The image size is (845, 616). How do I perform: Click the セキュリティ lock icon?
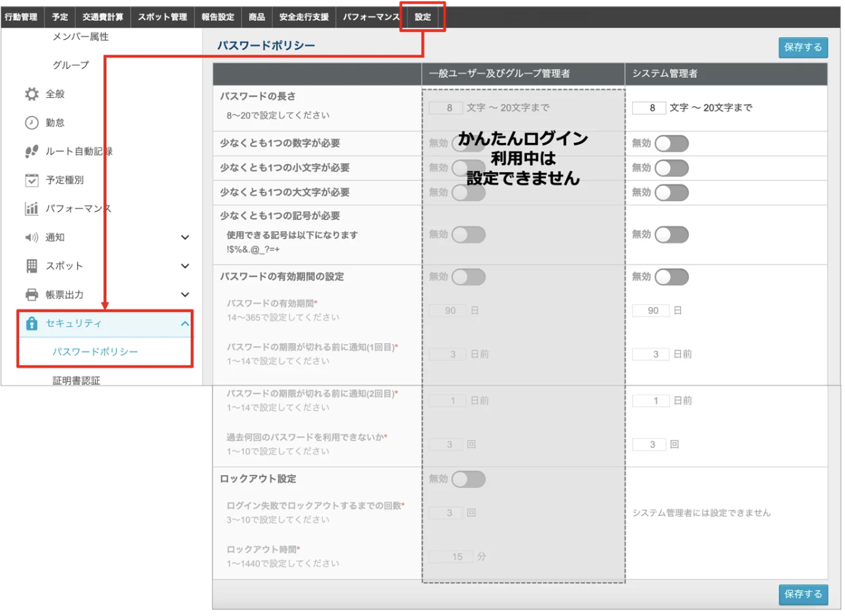coord(31,324)
